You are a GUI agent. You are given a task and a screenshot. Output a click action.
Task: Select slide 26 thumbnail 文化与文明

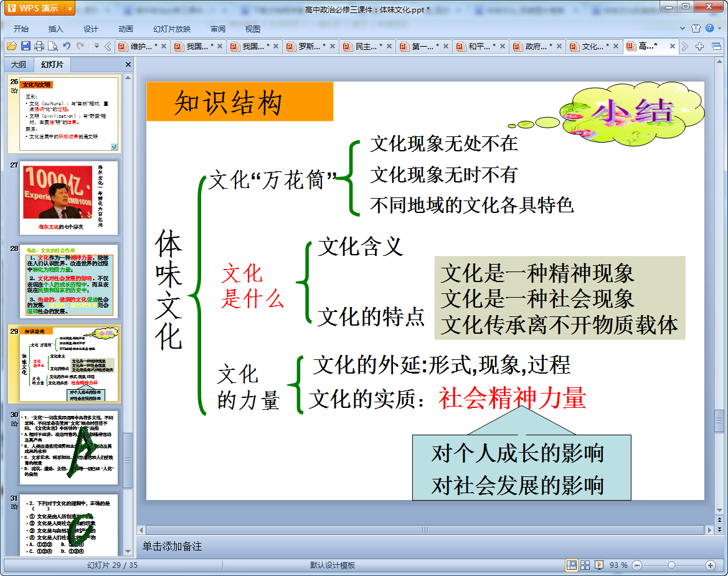(x=69, y=114)
